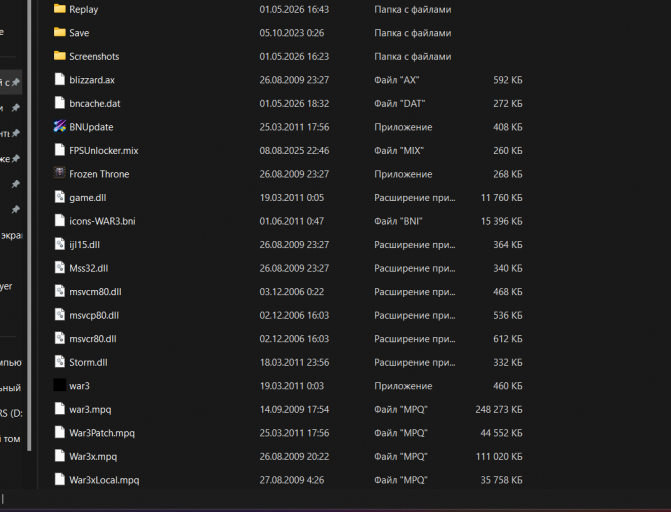This screenshot has width=671, height=512.
Task: Select the icons-WAR3.bni file icon
Action: pos(60,221)
